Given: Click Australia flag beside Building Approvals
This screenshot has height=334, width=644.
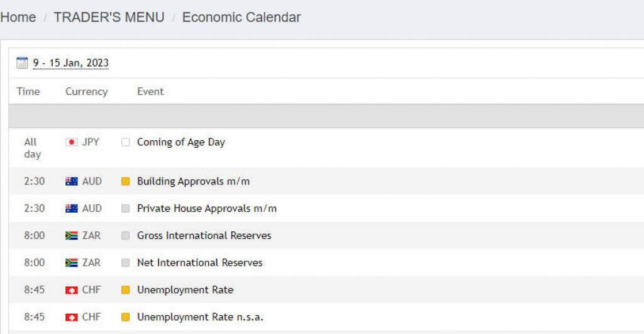Looking at the screenshot, I should click(x=72, y=181).
